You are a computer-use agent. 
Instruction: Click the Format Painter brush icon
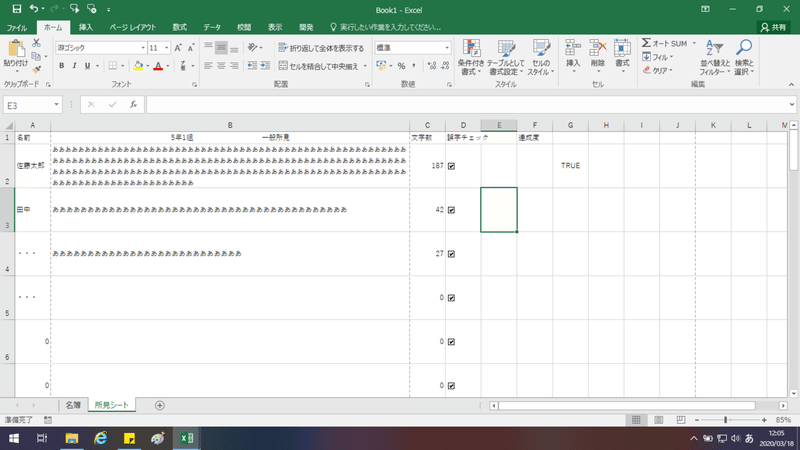coord(36,69)
